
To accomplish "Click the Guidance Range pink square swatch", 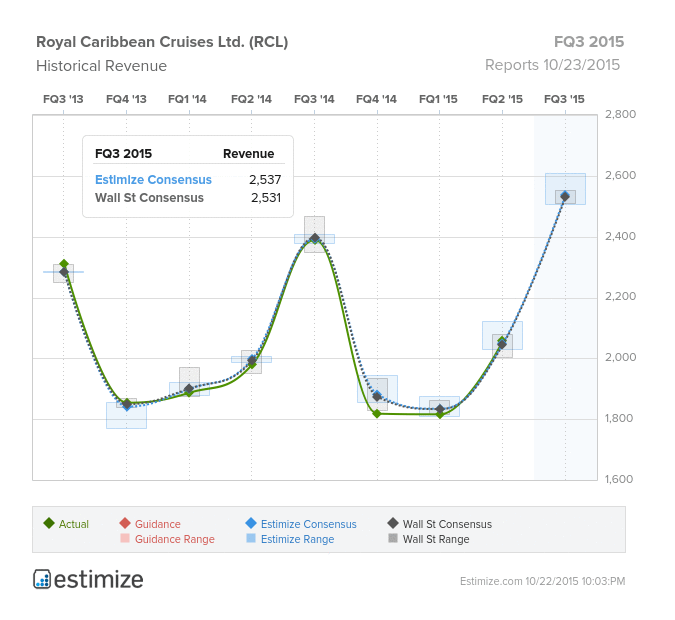I will coord(125,538).
